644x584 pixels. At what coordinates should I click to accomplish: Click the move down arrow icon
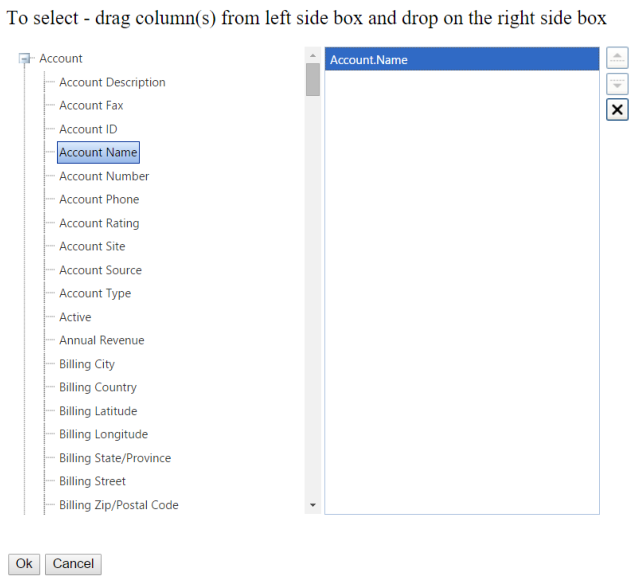(617, 84)
